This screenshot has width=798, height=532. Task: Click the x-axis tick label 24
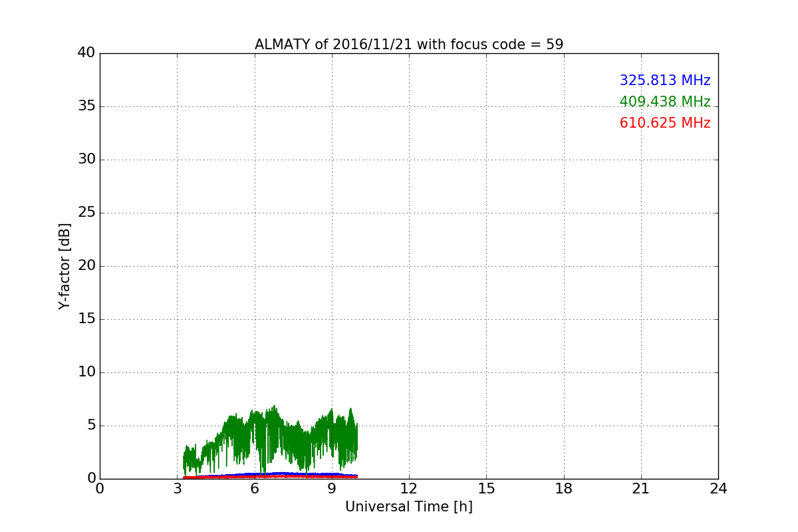pos(718,489)
